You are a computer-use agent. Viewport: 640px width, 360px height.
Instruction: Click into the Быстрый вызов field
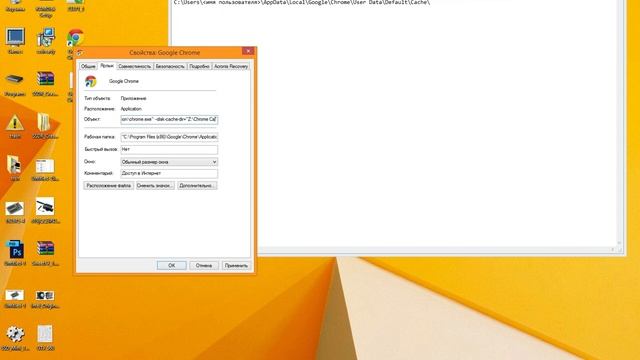169,149
